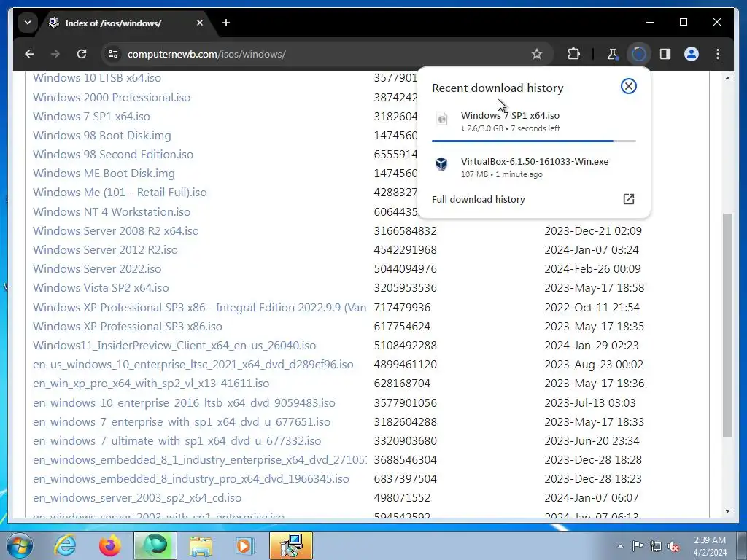Viewport: 747px width, 560px height.
Task: Click Windows Vista SP2 x64.iso link
Action: (101, 288)
